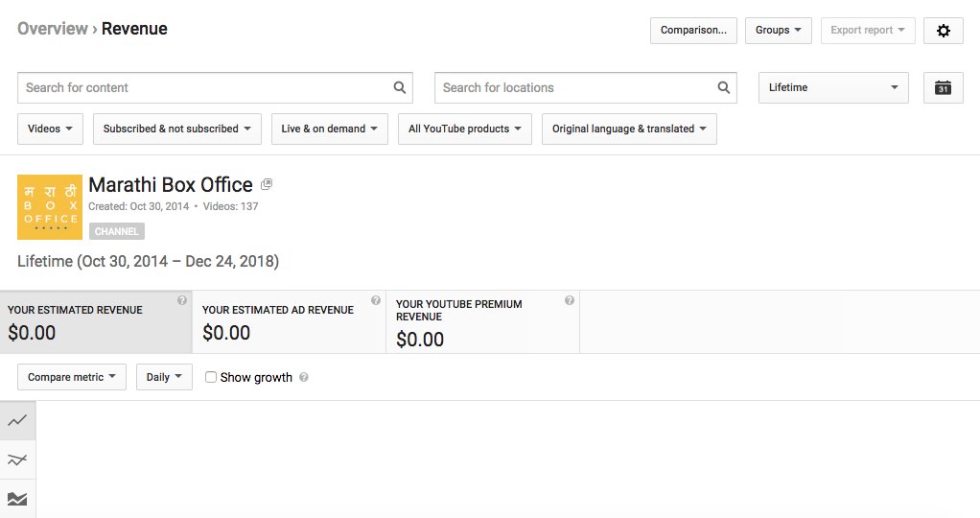
Task: Click the Revenue breadcrumb title
Action: (134, 29)
